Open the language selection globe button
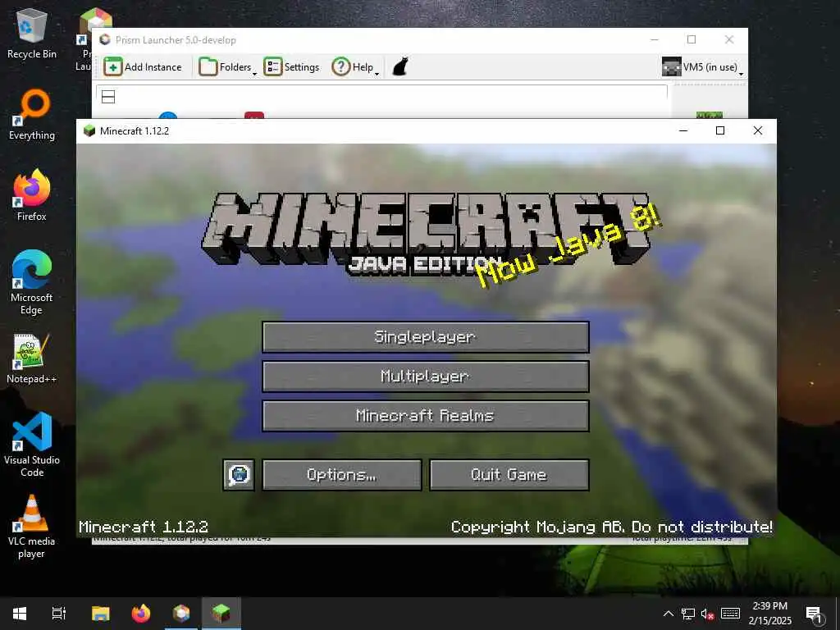 click(239, 475)
